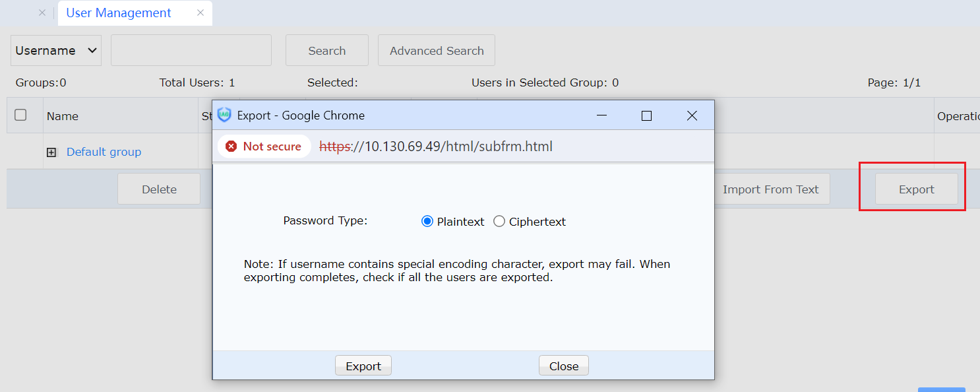Screen dimensions: 980x392
Task: Select the Plaintext password type
Action: (x=427, y=222)
